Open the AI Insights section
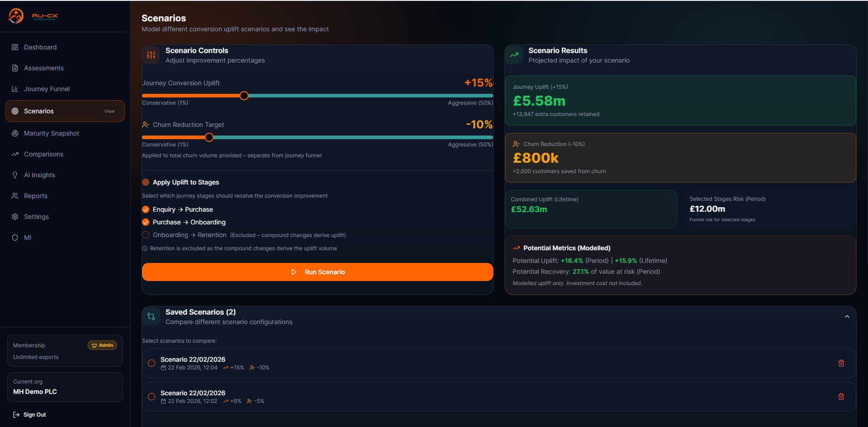 click(39, 175)
